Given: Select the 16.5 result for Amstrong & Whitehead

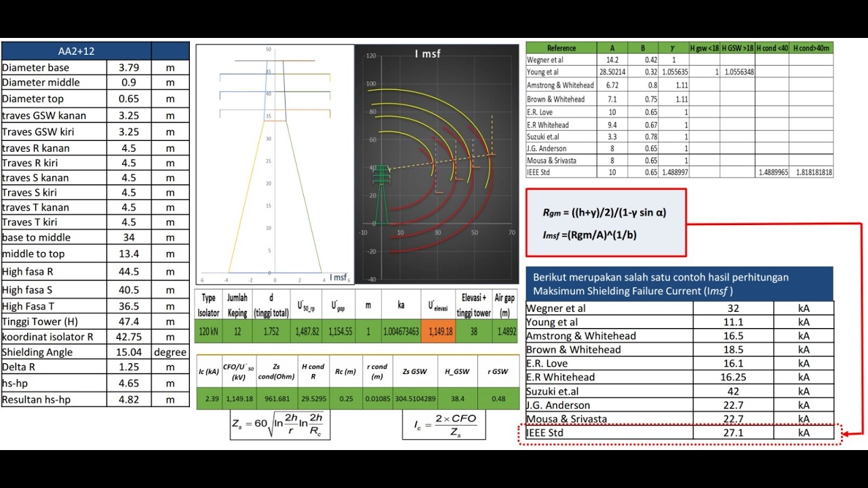Looking at the screenshot, I should [x=732, y=335].
